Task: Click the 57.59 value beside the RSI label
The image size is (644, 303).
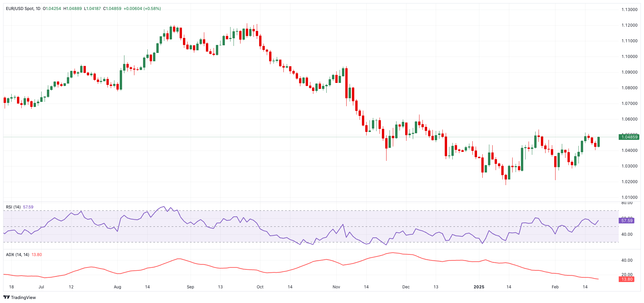Action: 28,207
